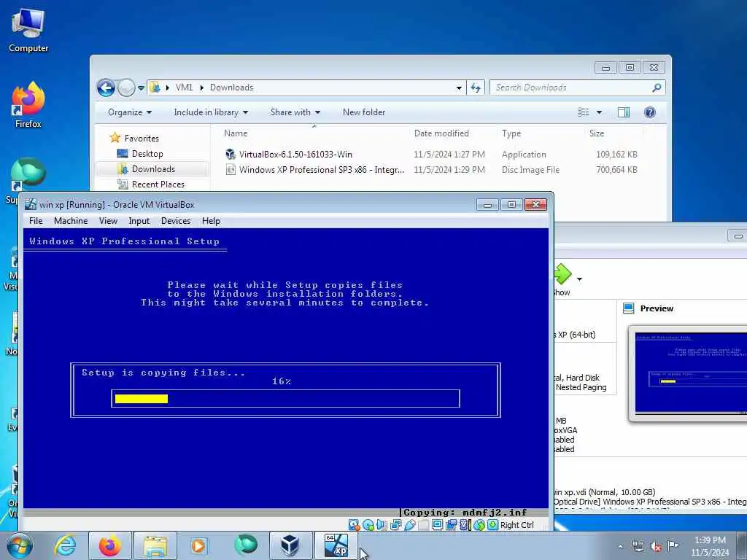The width and height of the screenshot is (747, 560).
Task: Select Recent Places in the Explorer sidebar
Action: [x=158, y=184]
